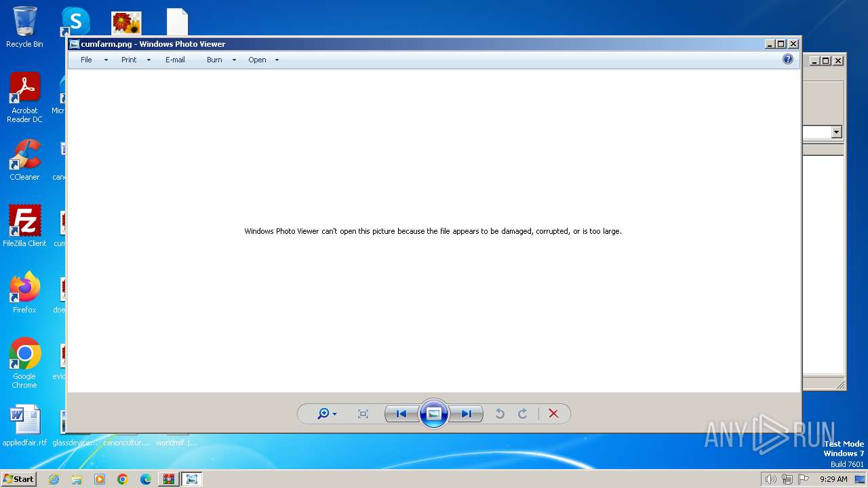Screen dimensions: 868x488
Task: Click E-mail in toolbar
Action: [x=175, y=60]
